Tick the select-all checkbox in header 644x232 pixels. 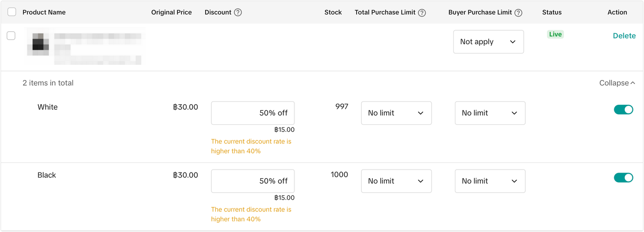[12, 12]
